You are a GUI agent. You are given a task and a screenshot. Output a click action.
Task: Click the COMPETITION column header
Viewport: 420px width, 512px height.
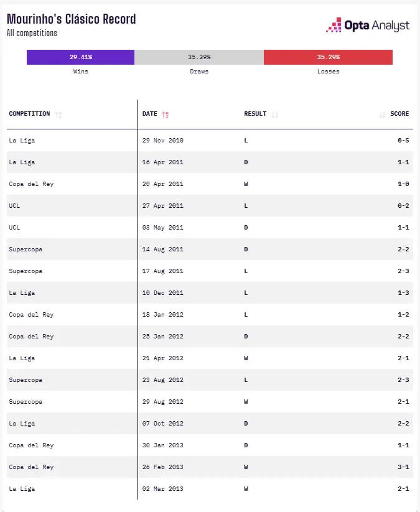29,114
